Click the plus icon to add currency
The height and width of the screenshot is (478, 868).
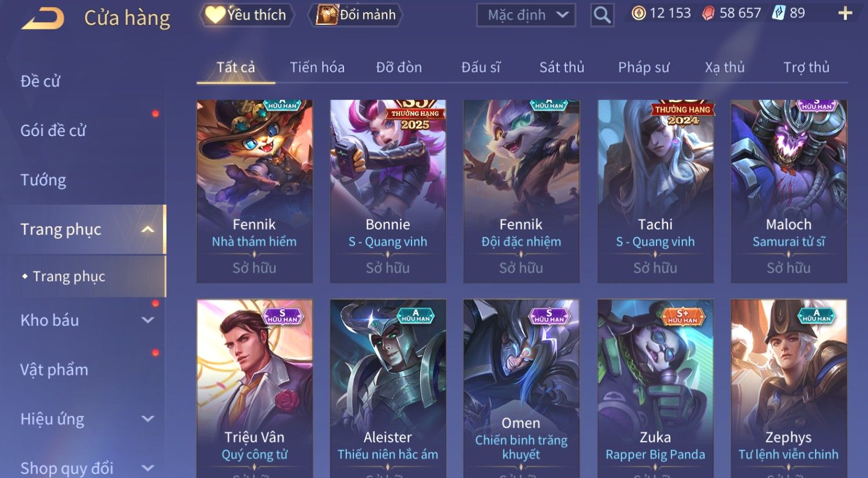pos(845,13)
